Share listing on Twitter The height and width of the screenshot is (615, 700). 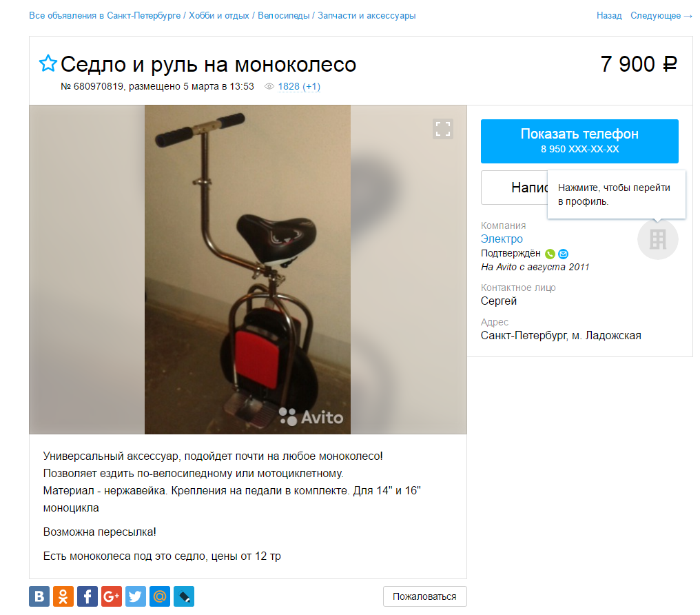click(136, 596)
